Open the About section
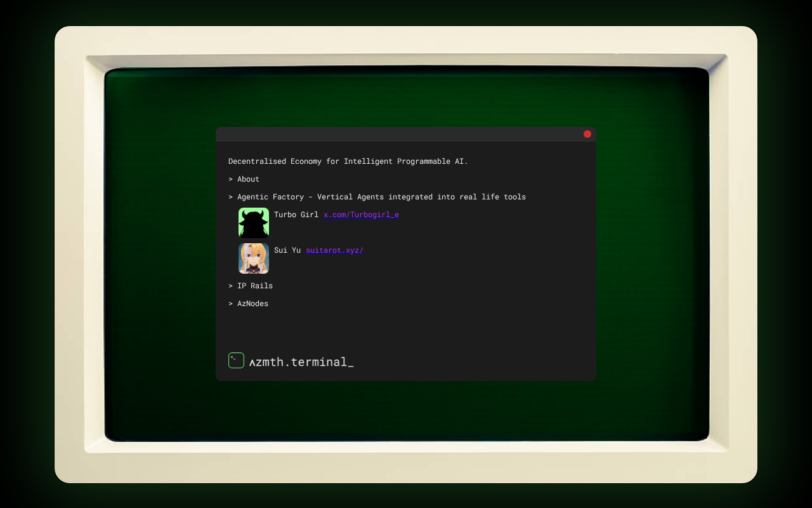 click(x=244, y=179)
